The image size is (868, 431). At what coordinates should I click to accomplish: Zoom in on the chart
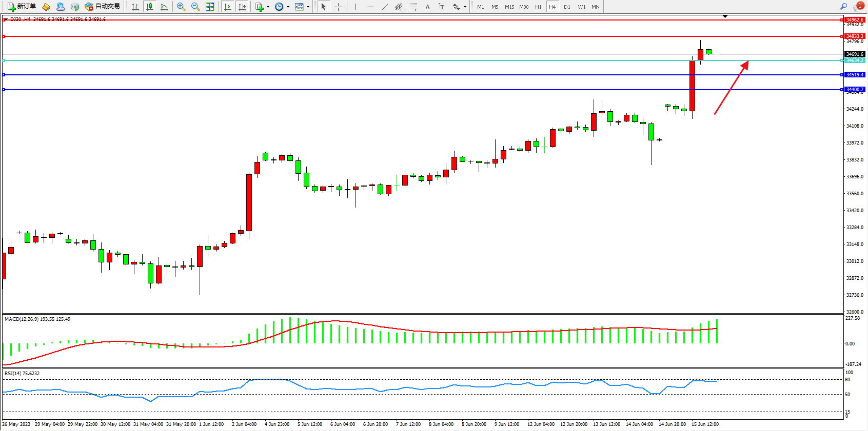pyautogui.click(x=181, y=7)
